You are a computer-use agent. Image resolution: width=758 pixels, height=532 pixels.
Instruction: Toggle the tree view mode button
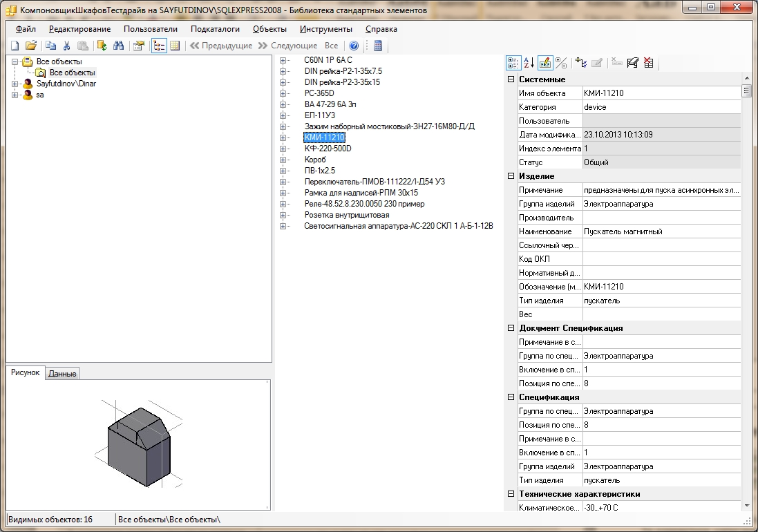pyautogui.click(x=159, y=46)
